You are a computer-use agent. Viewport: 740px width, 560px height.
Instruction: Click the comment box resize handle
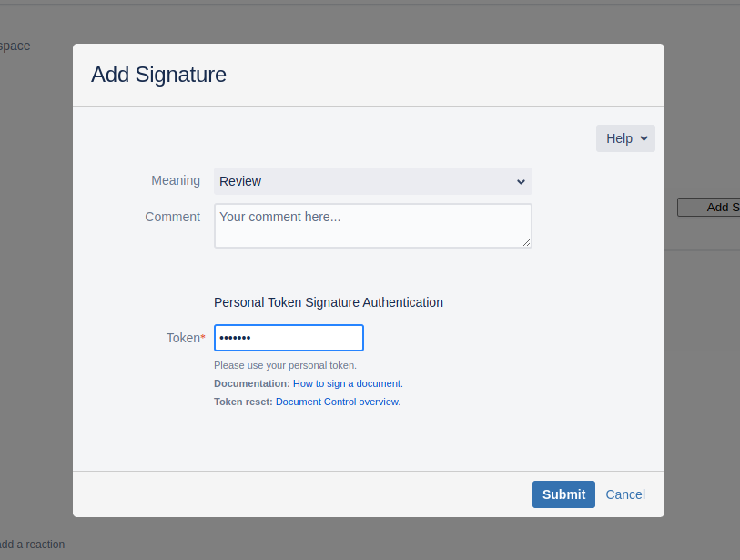(x=526, y=242)
